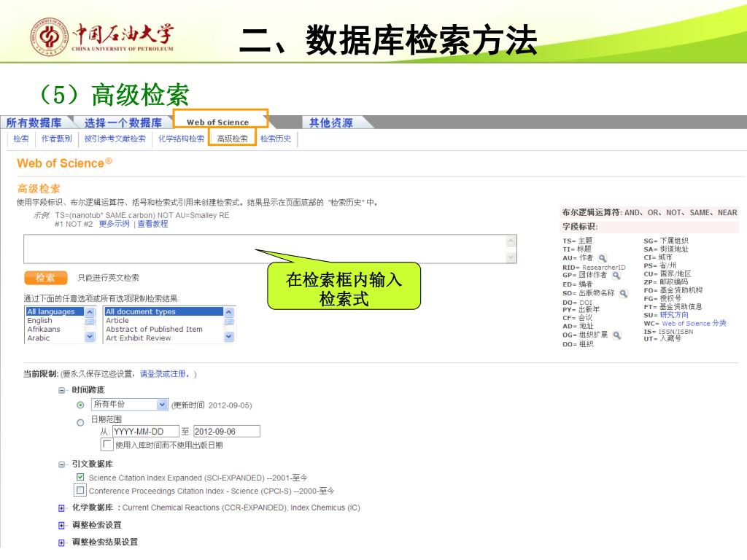The width and height of the screenshot is (747, 560).
Task: Click down arrow of document types list
Action: [x=229, y=337]
